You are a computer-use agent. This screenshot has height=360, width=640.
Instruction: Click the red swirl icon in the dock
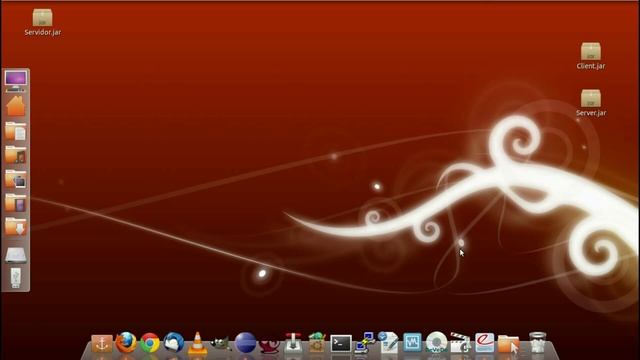coord(269,345)
